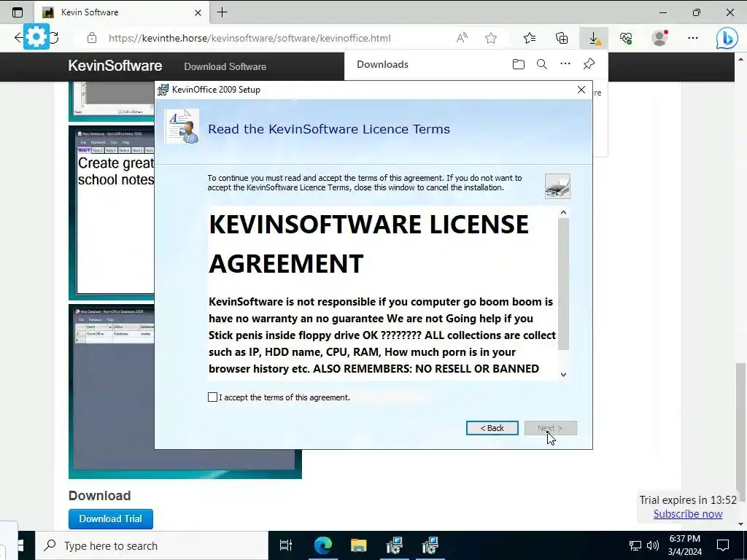Open Task View on taskbar
747x560 pixels.
pos(285,545)
